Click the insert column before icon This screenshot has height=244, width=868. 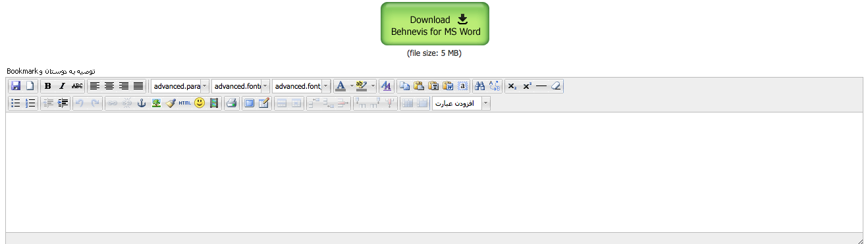click(361, 103)
